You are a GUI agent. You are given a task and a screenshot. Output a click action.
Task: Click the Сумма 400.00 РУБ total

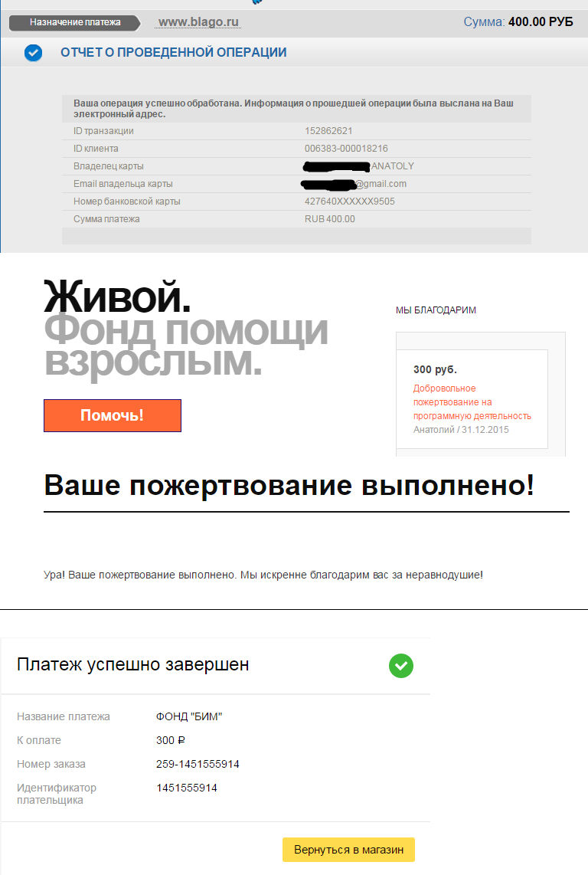(x=518, y=21)
